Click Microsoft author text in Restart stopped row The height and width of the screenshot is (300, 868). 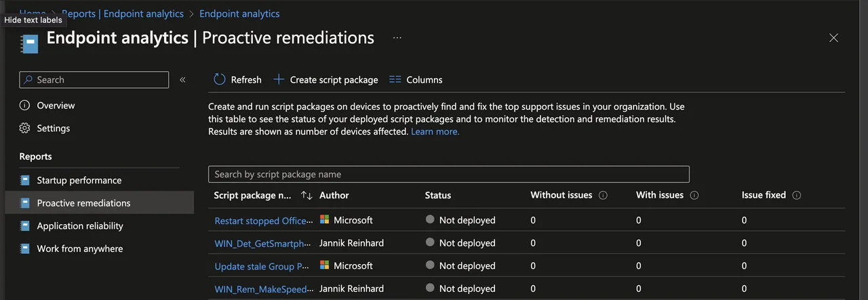click(353, 220)
